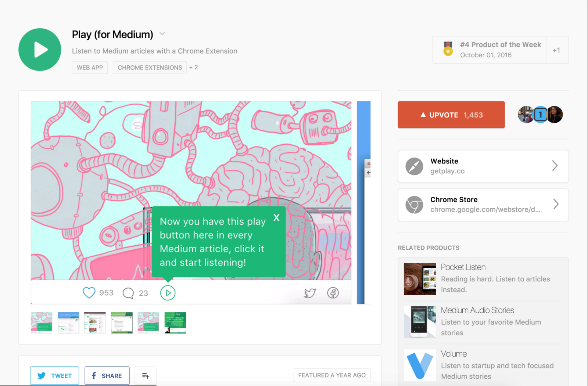Expand the +2 more topics
The width and height of the screenshot is (588, 386).
point(194,67)
